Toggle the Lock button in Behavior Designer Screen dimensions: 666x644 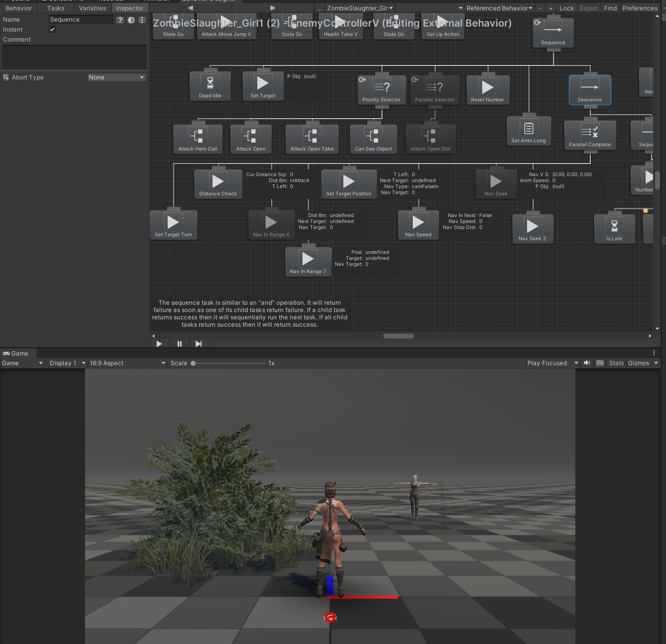coord(566,8)
